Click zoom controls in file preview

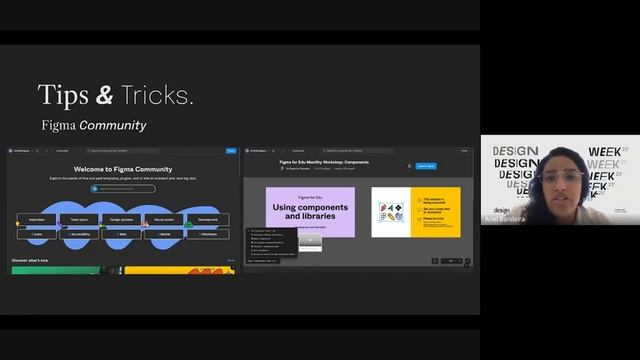pos(451,261)
